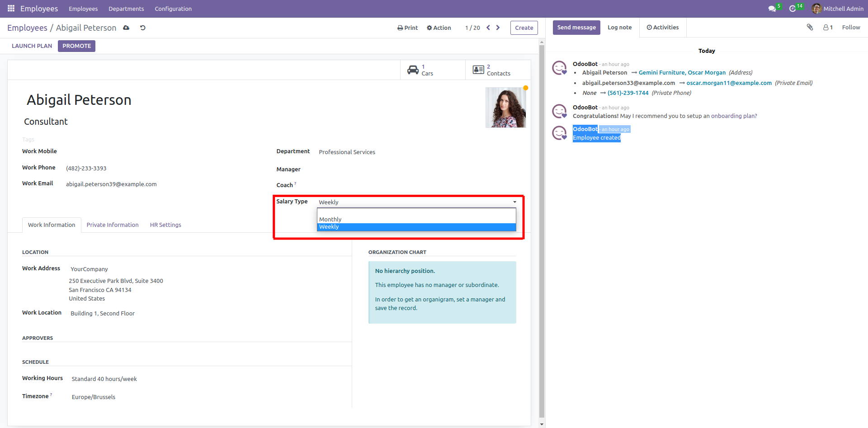Image resolution: width=868 pixels, height=428 pixels.
Task: Click OdooBot avatar on Congratulations message
Action: coord(559,111)
